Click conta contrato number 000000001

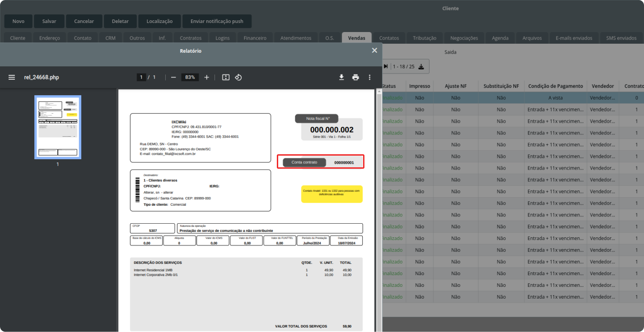click(x=344, y=162)
